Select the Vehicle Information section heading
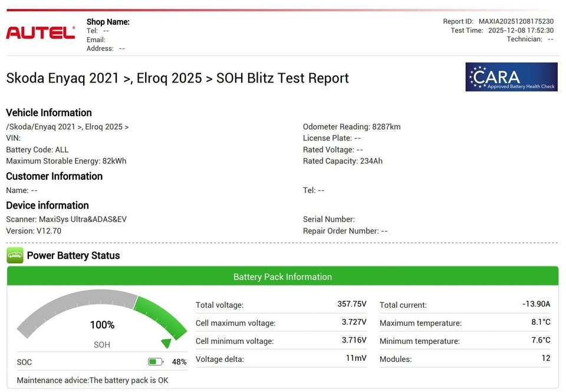 click(49, 113)
